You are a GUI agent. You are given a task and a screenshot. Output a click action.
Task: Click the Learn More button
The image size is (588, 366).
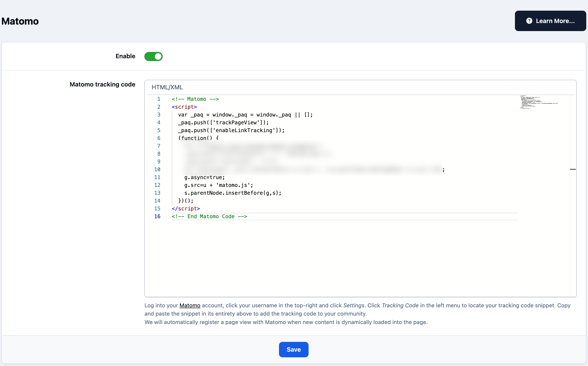coord(550,21)
